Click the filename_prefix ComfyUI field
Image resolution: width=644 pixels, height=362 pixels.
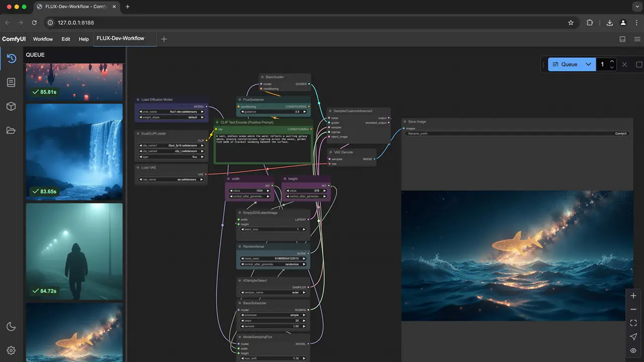point(517,134)
